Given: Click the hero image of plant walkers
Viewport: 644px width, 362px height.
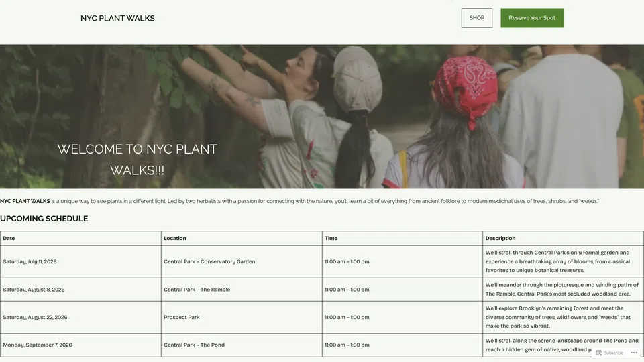Looking at the screenshot, I should [322, 117].
